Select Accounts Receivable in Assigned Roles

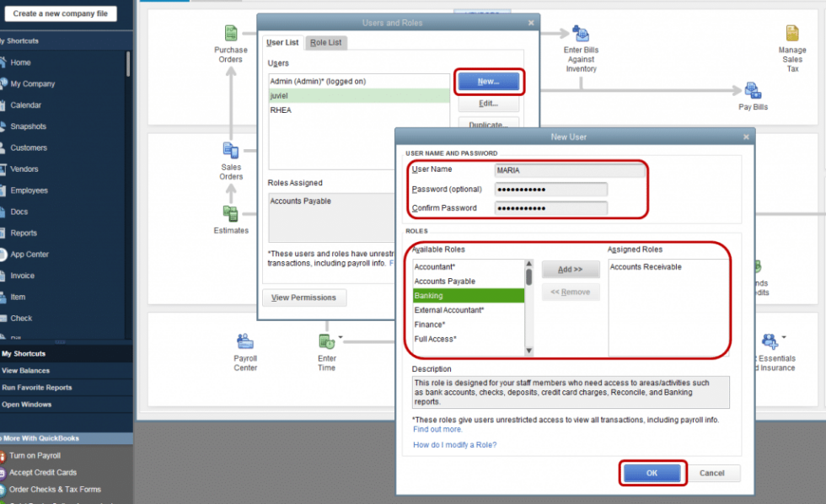click(668, 267)
